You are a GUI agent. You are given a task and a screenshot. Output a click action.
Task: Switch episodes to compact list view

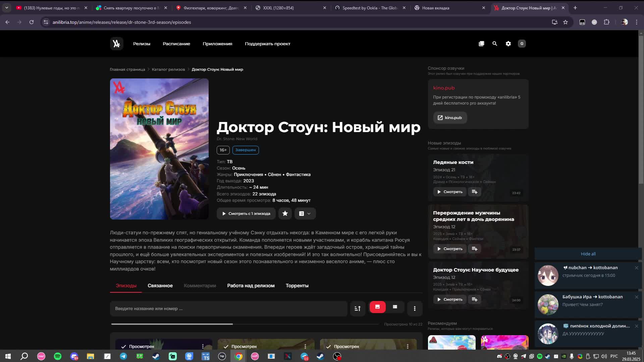(x=395, y=307)
